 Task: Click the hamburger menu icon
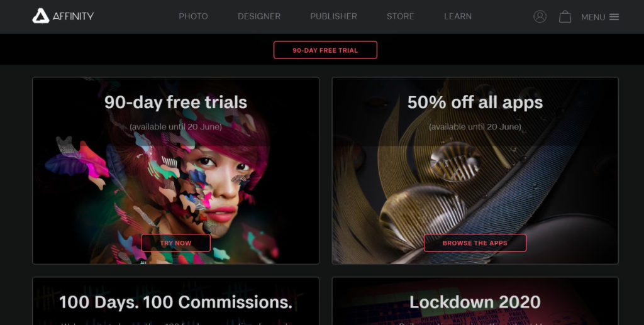point(614,17)
